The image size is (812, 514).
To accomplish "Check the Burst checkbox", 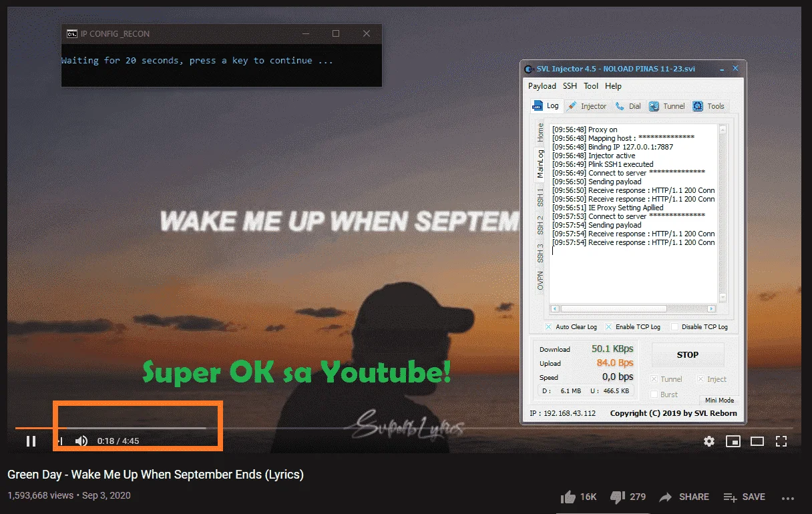I will pos(654,395).
